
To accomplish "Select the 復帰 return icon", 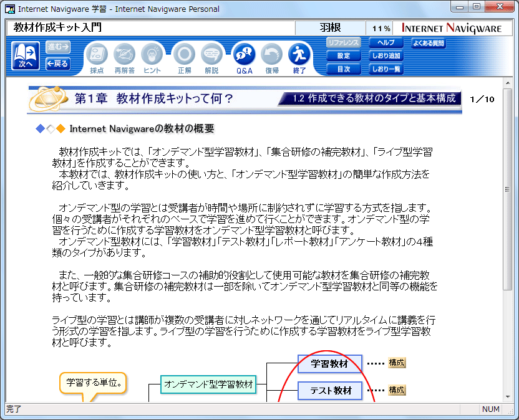I will point(272,58).
